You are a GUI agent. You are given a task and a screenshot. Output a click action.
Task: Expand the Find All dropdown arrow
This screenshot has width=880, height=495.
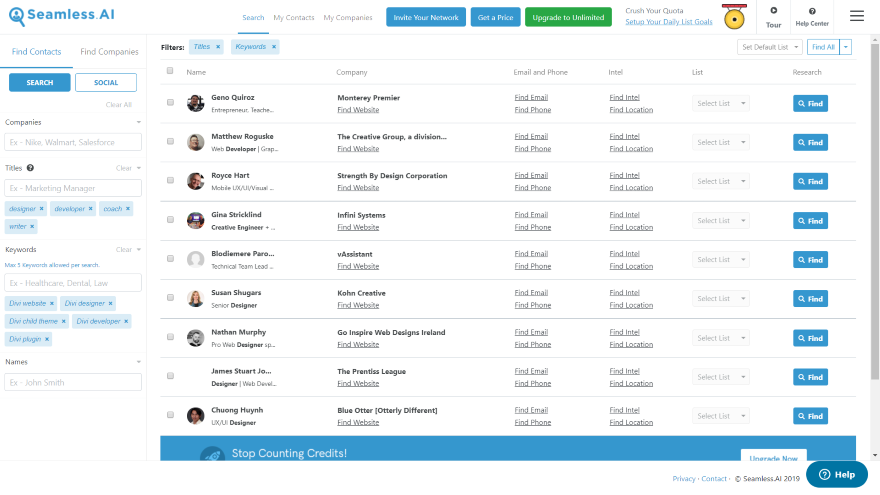846,47
